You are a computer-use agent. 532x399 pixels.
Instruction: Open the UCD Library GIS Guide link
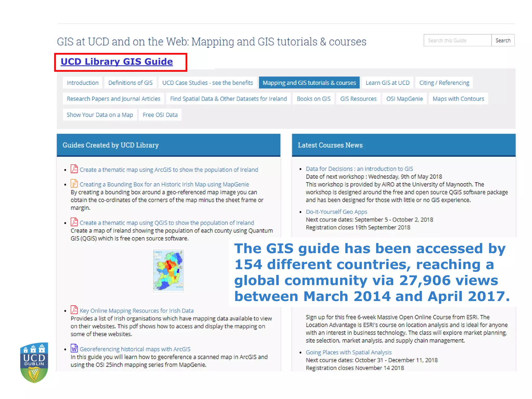coord(117,62)
